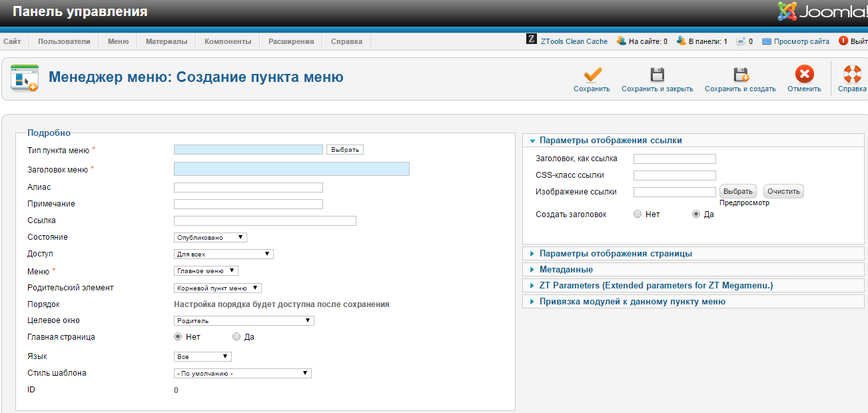Click the ZTools Clean Cache icon
The image size is (868, 413).
pos(532,40)
